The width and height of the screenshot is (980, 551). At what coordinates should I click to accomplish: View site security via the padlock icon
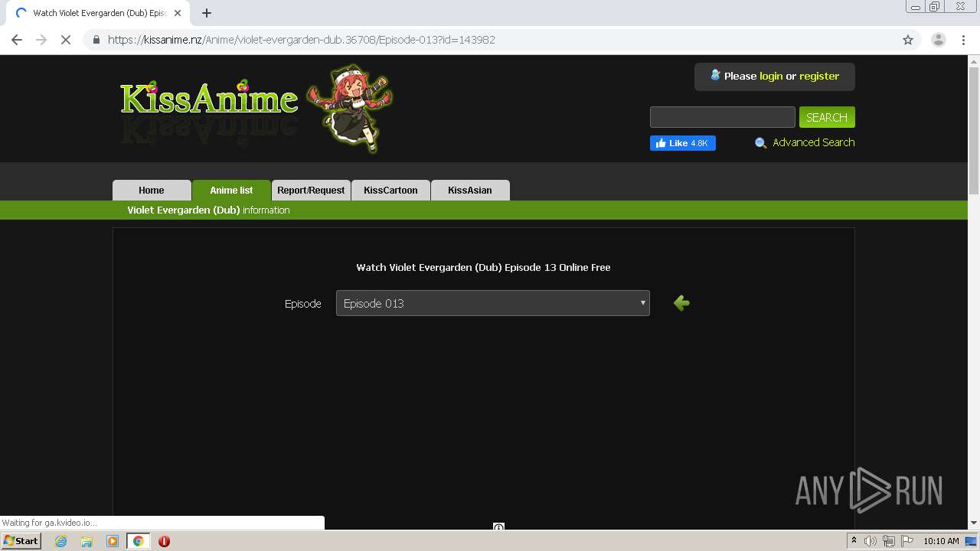click(x=96, y=40)
